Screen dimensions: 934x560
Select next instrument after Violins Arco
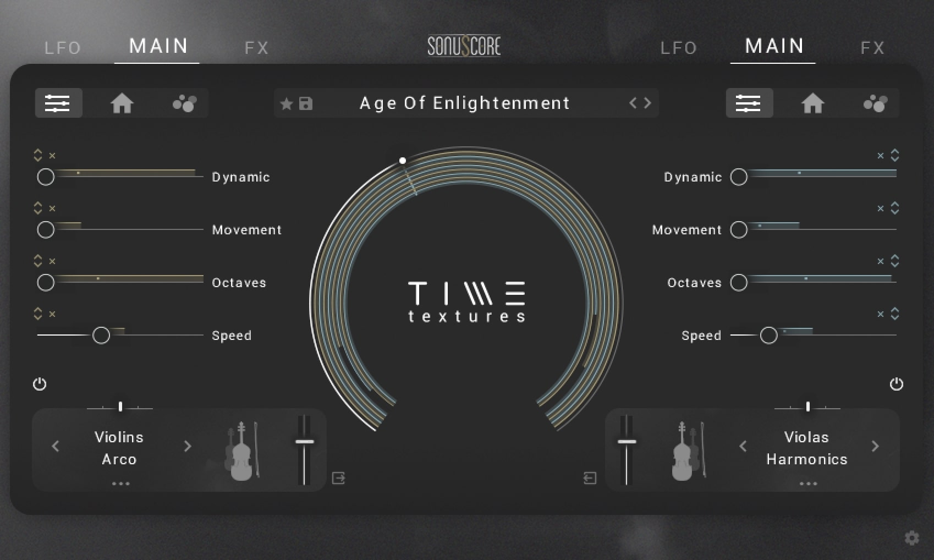coord(188,446)
